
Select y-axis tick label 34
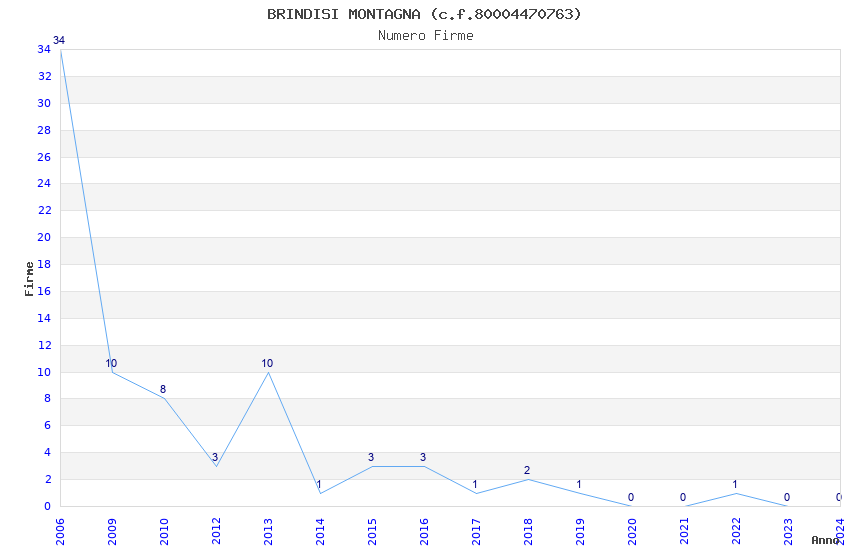44,49
